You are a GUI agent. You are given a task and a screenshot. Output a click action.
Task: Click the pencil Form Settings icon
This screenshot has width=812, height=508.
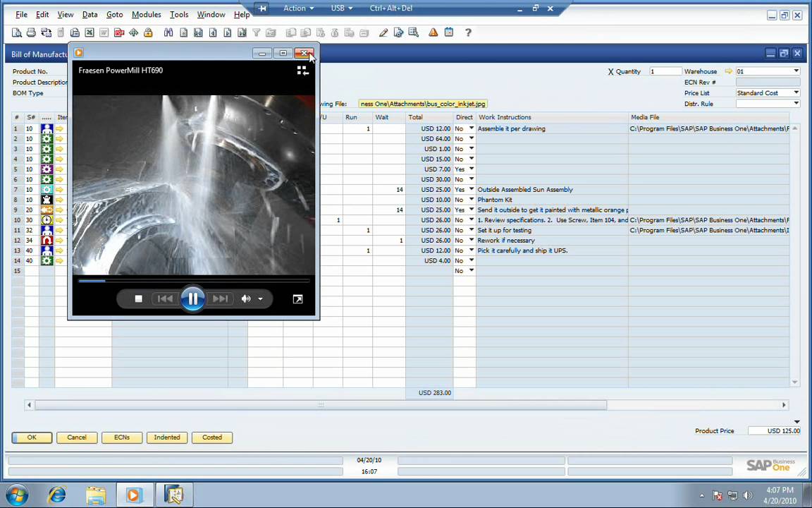tap(383, 32)
